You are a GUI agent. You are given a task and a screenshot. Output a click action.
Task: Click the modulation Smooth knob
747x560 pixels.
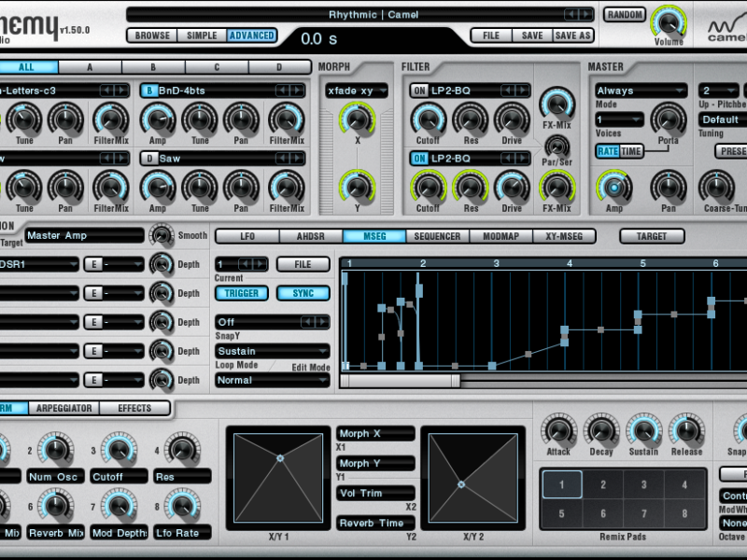[x=162, y=235]
